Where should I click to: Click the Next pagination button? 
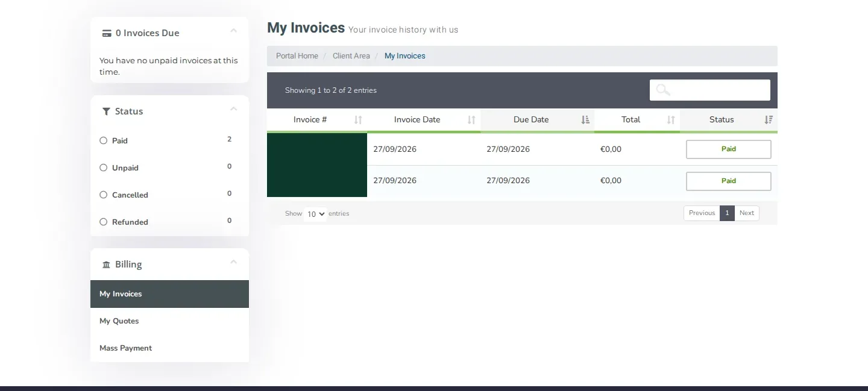click(x=747, y=213)
